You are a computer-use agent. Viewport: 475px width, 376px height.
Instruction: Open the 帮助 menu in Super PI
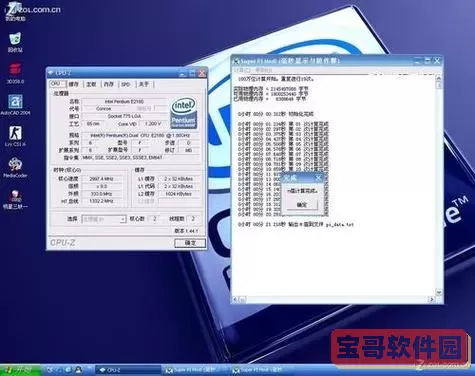[x=263, y=70]
